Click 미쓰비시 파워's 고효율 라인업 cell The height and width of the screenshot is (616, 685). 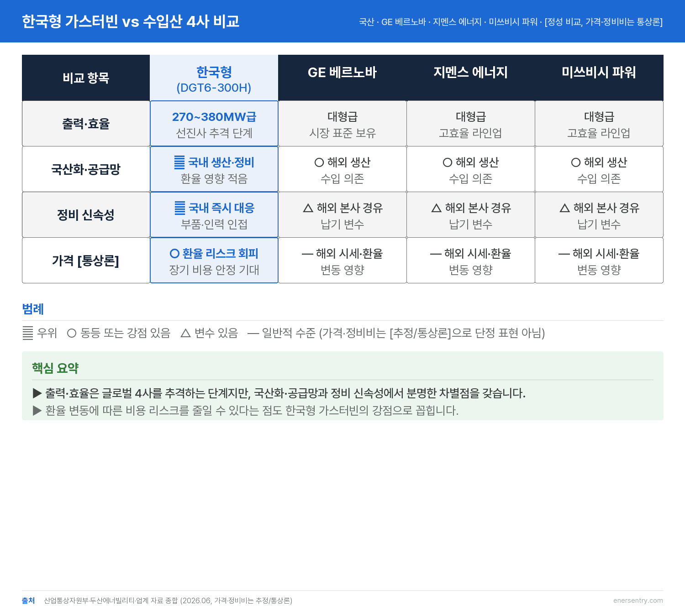coord(599,124)
